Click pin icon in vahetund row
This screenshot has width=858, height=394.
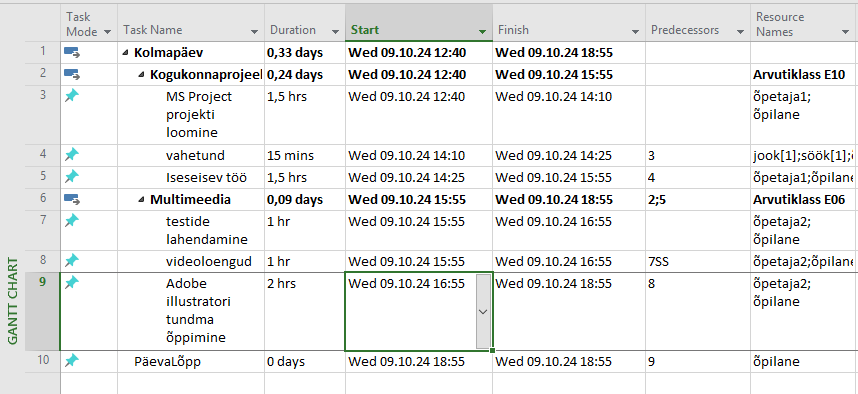[72, 155]
